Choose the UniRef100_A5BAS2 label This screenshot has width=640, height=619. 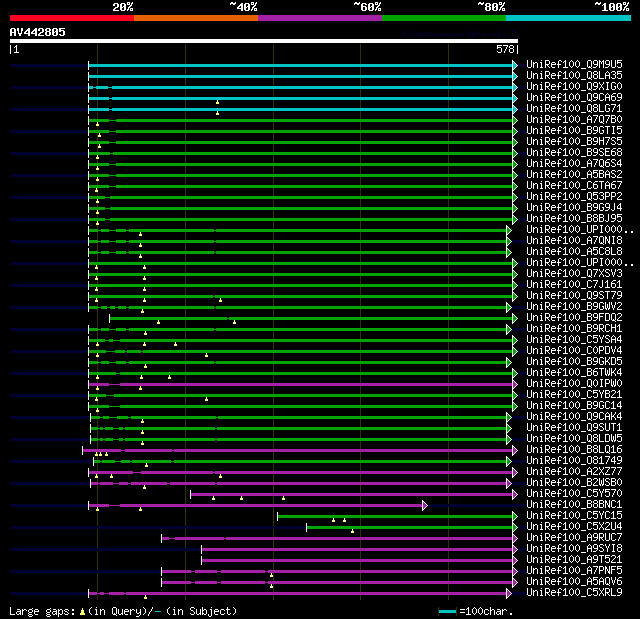coord(574,175)
